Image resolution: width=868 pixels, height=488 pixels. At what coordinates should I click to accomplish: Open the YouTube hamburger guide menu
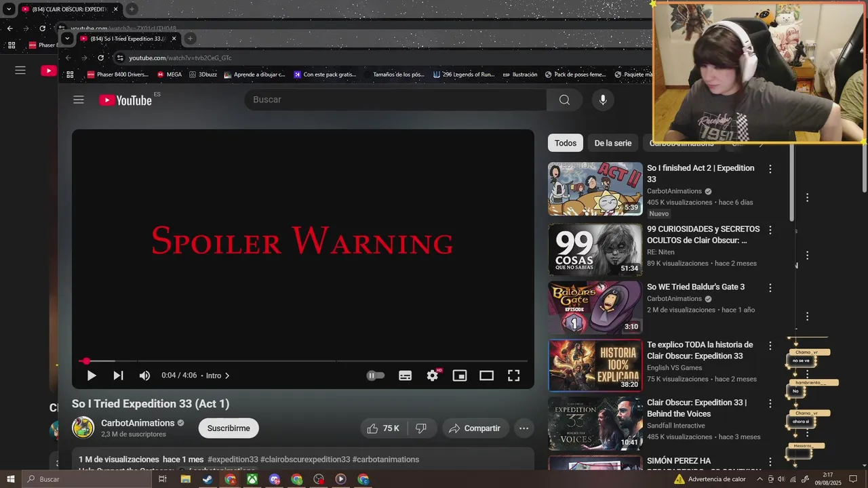click(79, 100)
